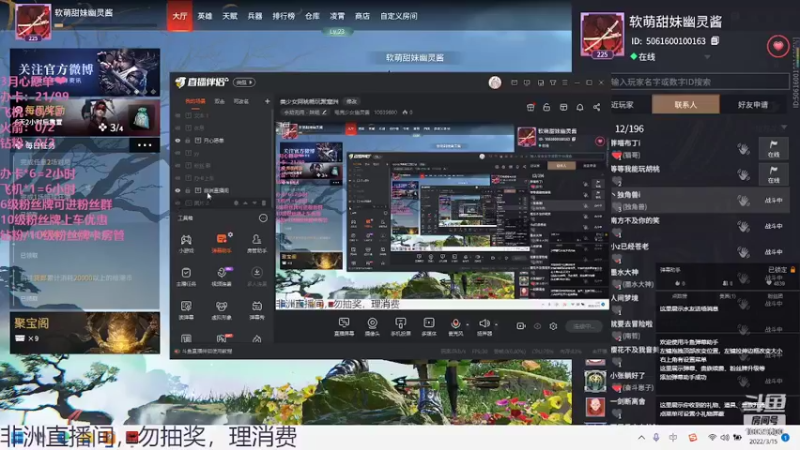Open the three-dot menu on daily task card
Screen dimensions: 800x450
144,145
